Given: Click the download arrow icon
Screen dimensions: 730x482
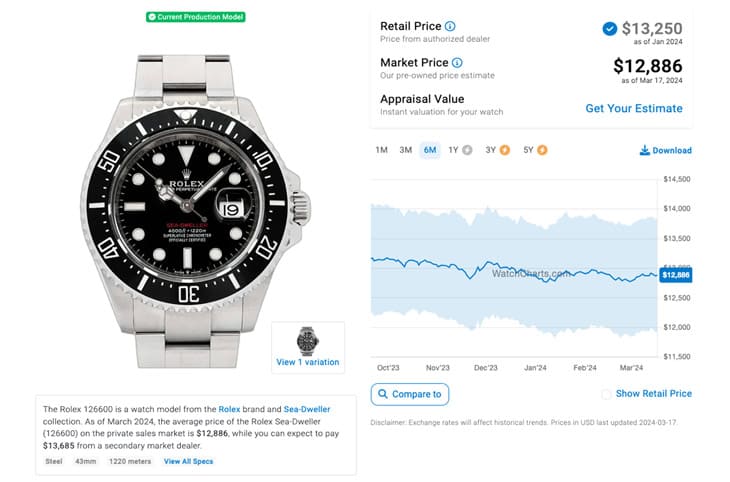Looking at the screenshot, I should pos(644,150).
